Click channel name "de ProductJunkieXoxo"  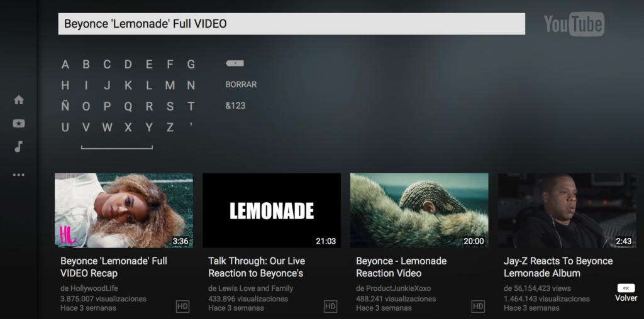point(394,288)
